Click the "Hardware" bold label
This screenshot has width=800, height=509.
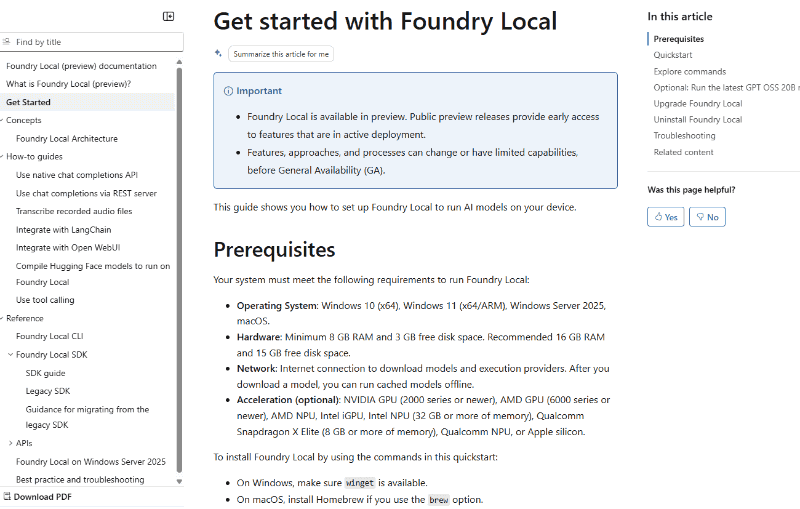point(259,337)
